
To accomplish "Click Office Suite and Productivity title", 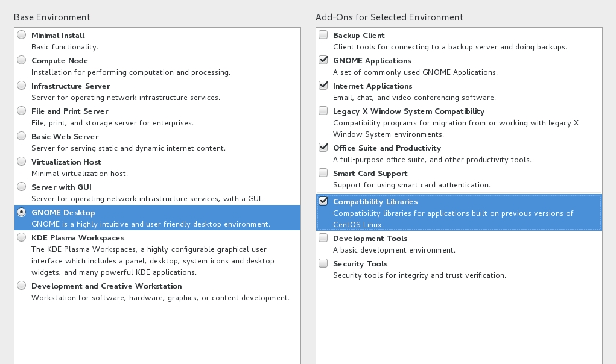I will pos(387,148).
